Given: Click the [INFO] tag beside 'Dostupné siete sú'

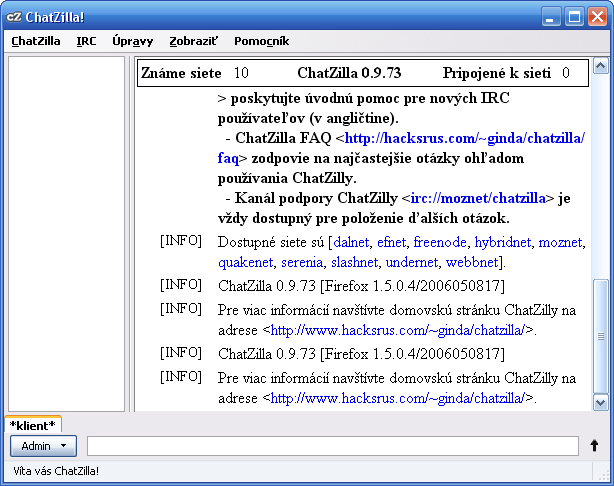Looking at the screenshot, I should [x=181, y=241].
